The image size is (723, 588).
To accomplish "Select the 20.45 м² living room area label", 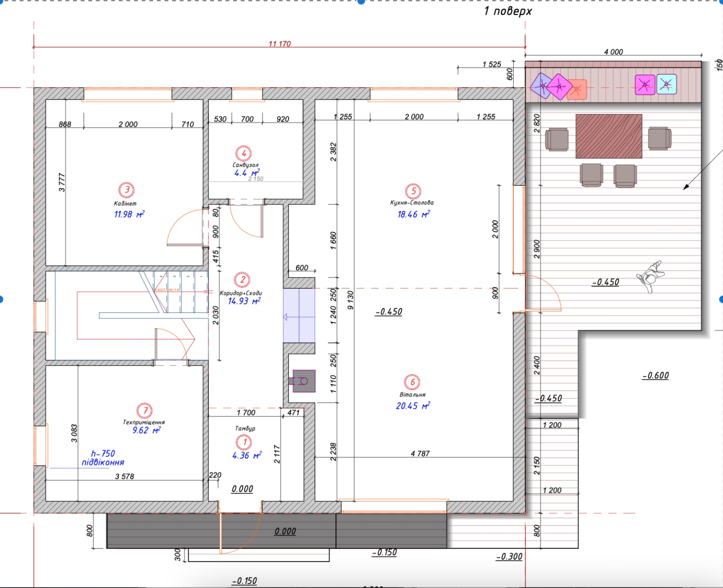I will pos(413,406).
